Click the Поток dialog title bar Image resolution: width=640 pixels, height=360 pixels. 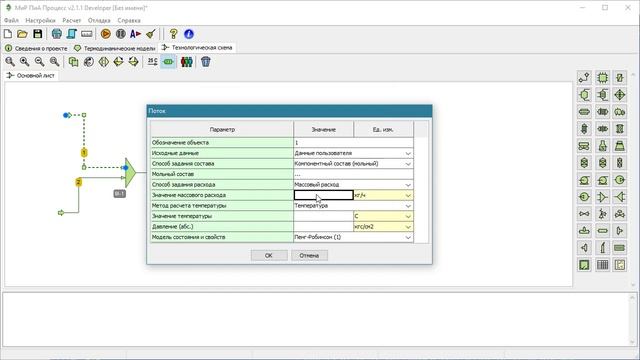click(289, 111)
